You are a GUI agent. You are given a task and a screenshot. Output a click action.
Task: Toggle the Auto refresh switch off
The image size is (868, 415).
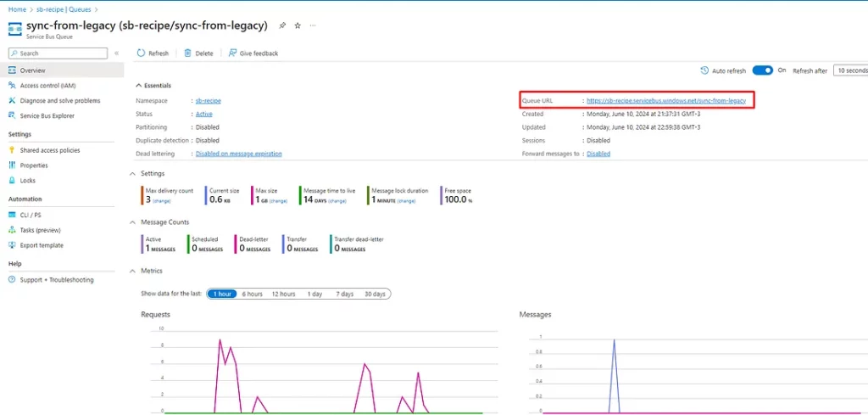pyautogui.click(x=762, y=70)
